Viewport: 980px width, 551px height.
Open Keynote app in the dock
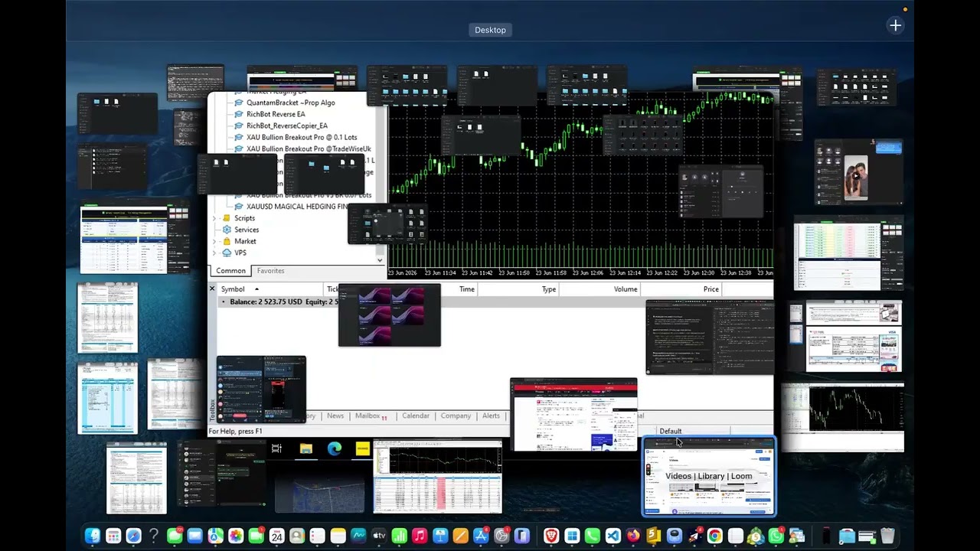(x=439, y=536)
